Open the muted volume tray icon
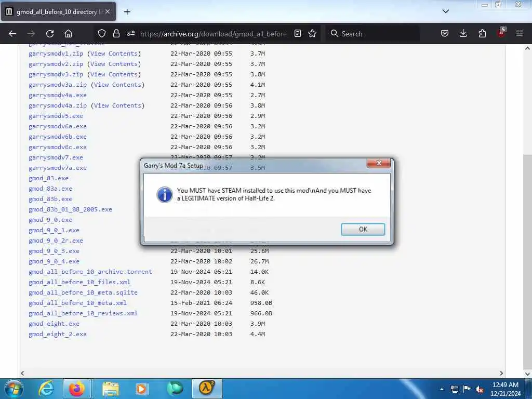 (x=480, y=390)
